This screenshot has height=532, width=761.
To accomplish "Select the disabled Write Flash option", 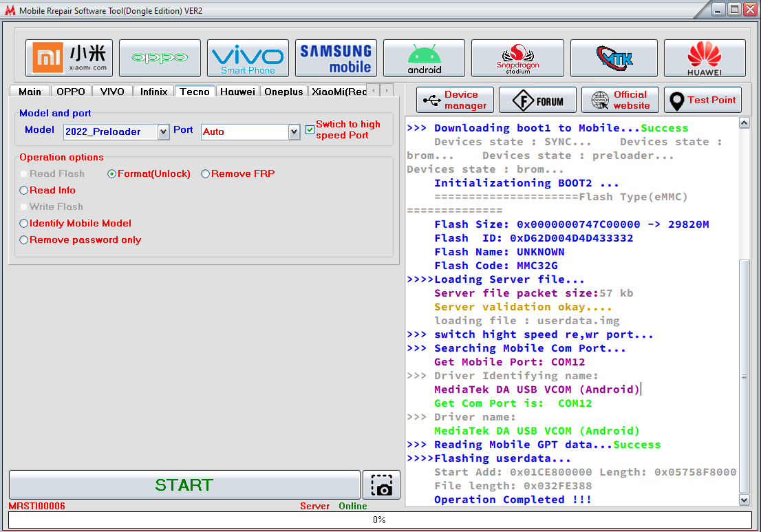I will [52, 206].
